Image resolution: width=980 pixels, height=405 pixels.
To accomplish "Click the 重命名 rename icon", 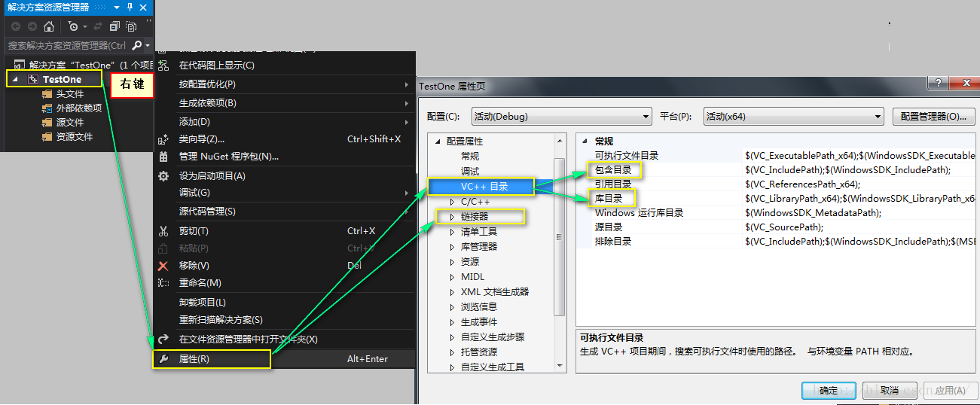I will tap(163, 283).
